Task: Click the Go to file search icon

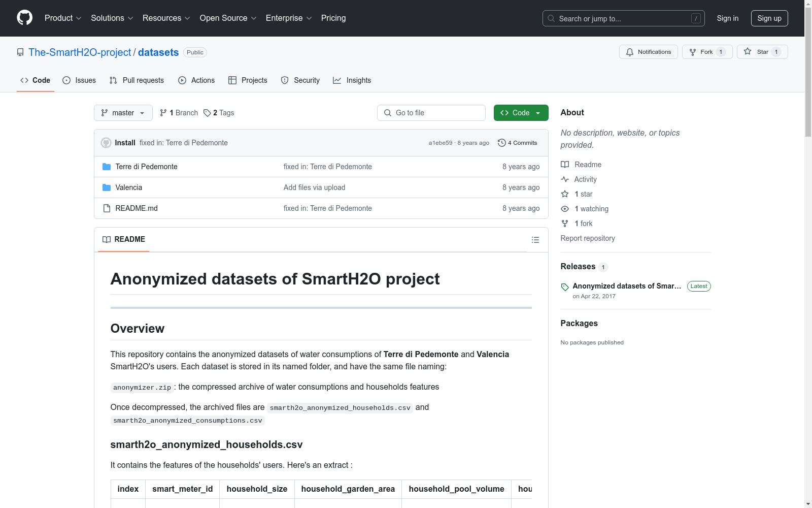Action: tap(388, 113)
